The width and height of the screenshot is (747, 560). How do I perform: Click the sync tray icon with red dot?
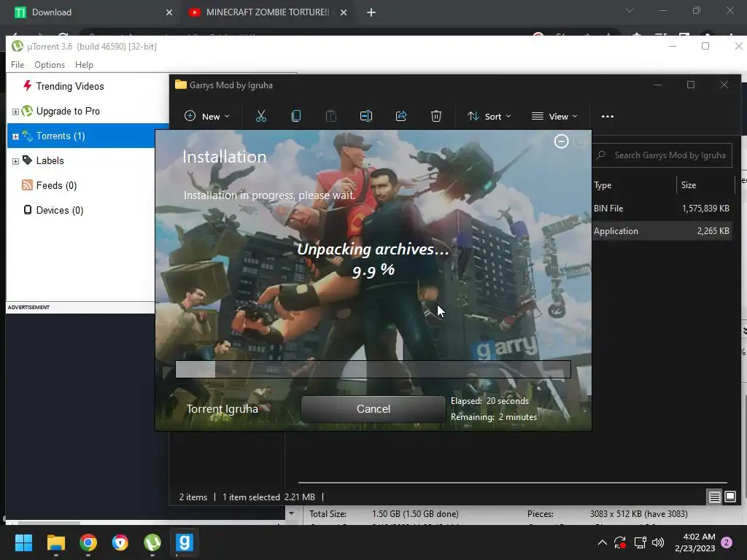tap(620, 542)
